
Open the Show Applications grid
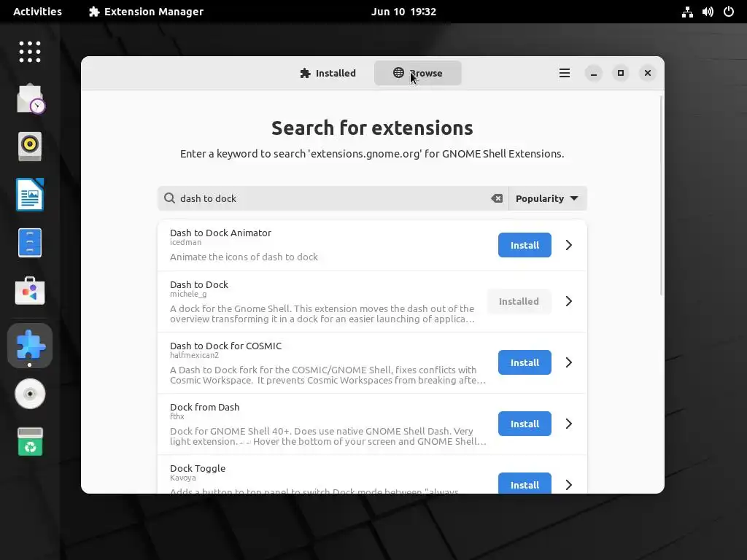[x=29, y=52]
